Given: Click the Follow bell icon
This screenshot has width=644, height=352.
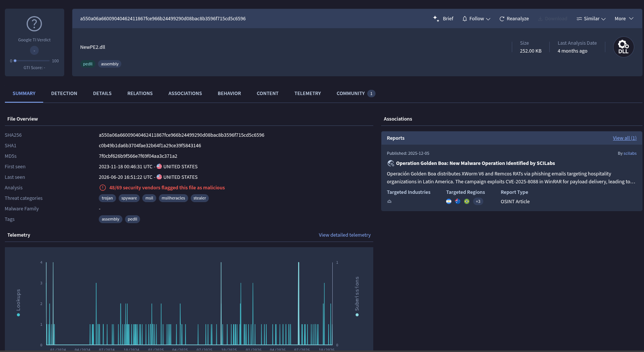Looking at the screenshot, I should click(x=465, y=19).
